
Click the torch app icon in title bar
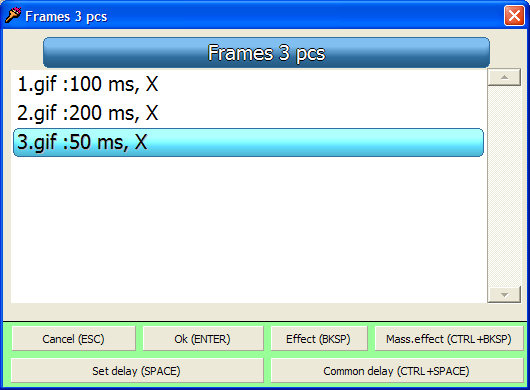[x=13, y=15]
